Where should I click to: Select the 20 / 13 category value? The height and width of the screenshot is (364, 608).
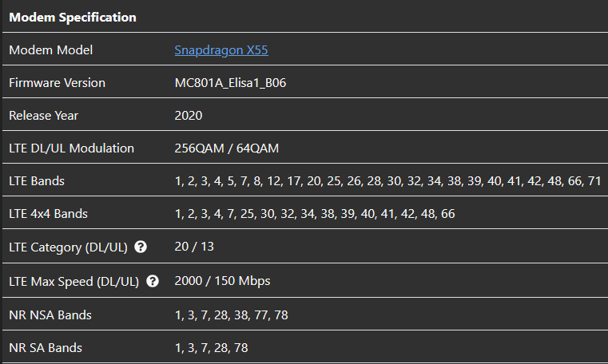(x=194, y=247)
